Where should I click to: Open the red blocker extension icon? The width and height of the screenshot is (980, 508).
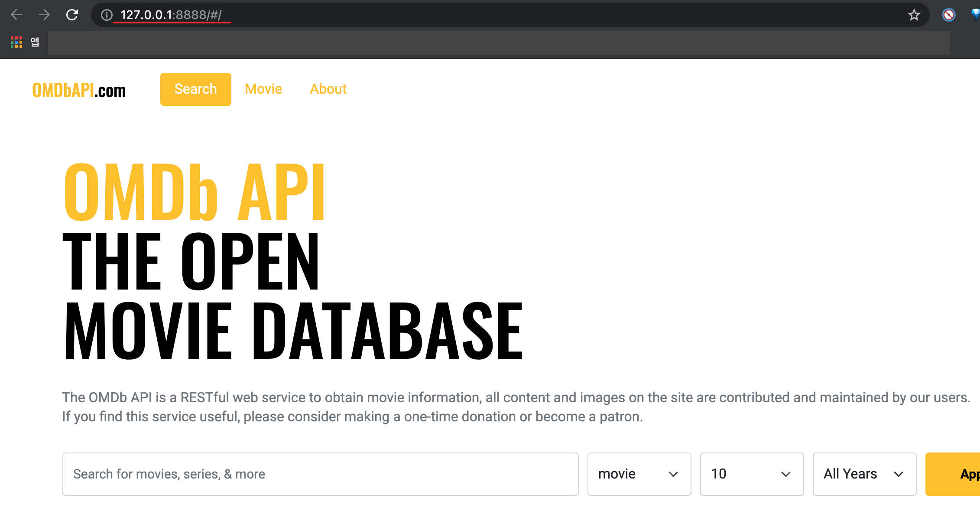pos(948,15)
